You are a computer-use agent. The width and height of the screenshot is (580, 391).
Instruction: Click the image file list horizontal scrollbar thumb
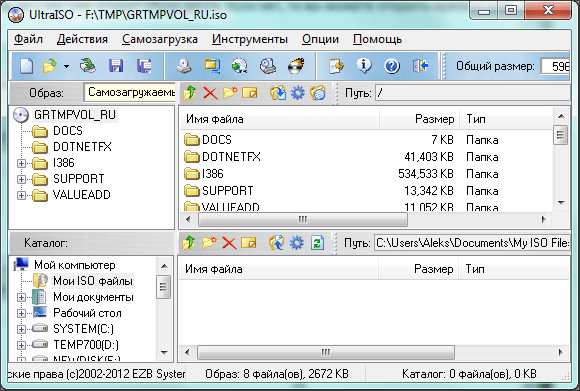(x=303, y=219)
